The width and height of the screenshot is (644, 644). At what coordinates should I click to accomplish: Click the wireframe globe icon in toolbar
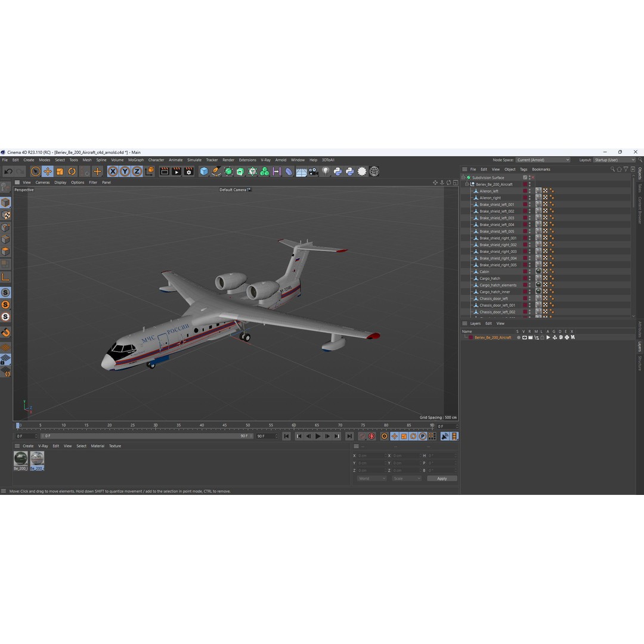point(374,171)
